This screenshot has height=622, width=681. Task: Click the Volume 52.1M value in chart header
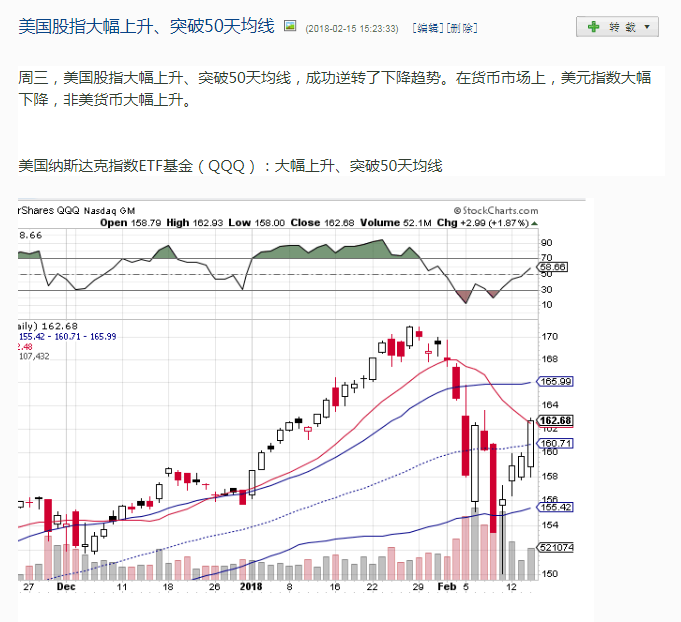(395, 223)
